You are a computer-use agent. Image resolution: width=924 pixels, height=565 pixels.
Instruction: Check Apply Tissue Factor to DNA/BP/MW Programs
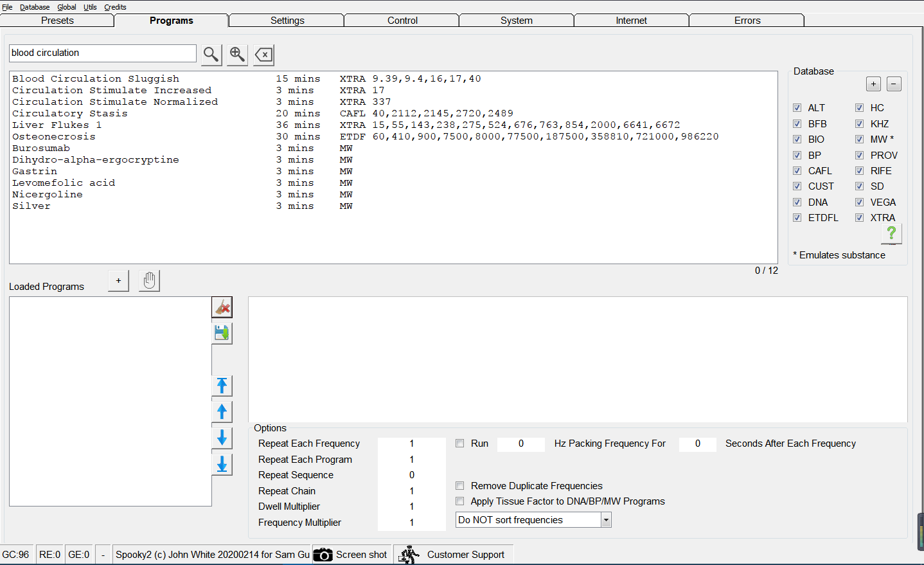point(460,501)
